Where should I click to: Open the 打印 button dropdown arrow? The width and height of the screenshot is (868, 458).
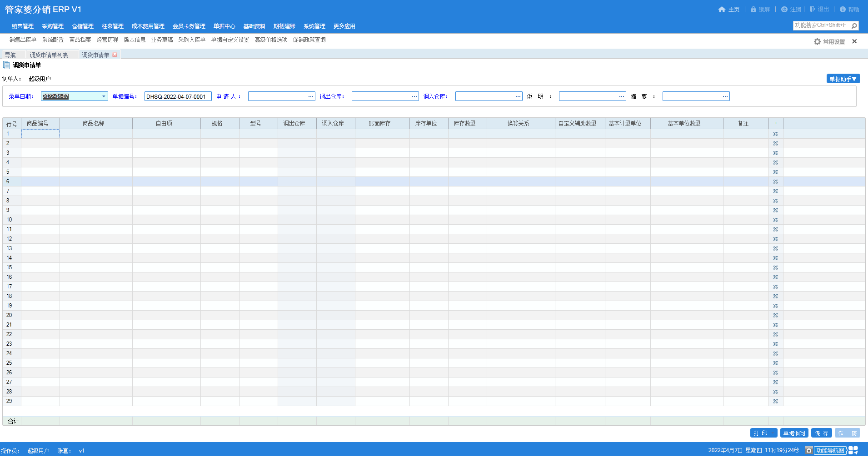pyautogui.click(x=773, y=433)
